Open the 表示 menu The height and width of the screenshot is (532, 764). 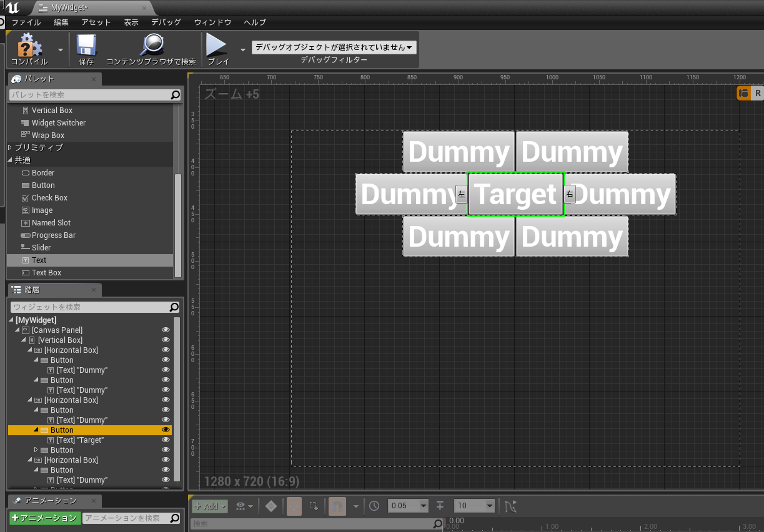tap(131, 22)
